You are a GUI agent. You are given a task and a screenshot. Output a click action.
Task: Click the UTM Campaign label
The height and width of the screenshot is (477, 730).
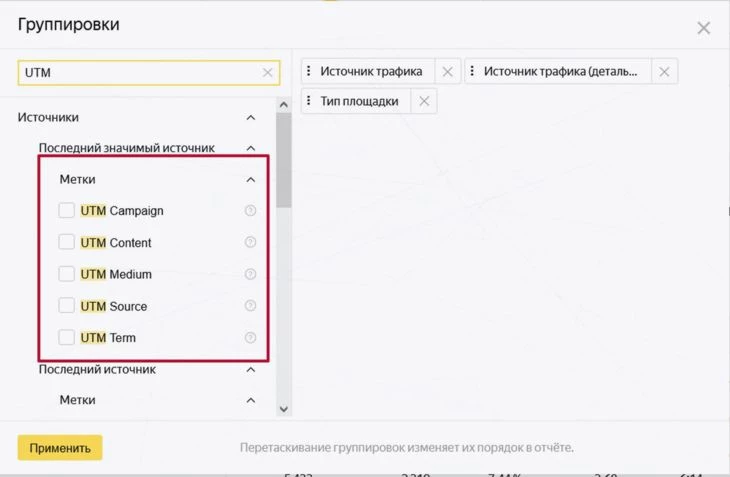(x=122, y=211)
